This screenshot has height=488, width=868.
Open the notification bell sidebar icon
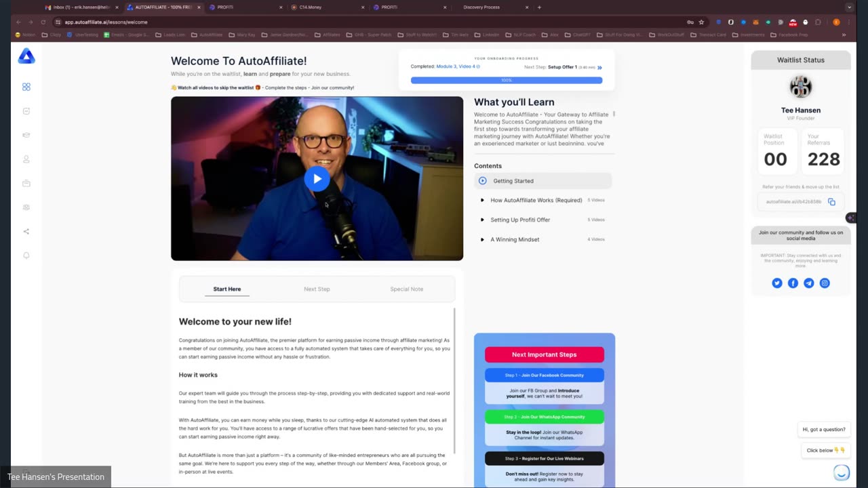click(x=26, y=256)
